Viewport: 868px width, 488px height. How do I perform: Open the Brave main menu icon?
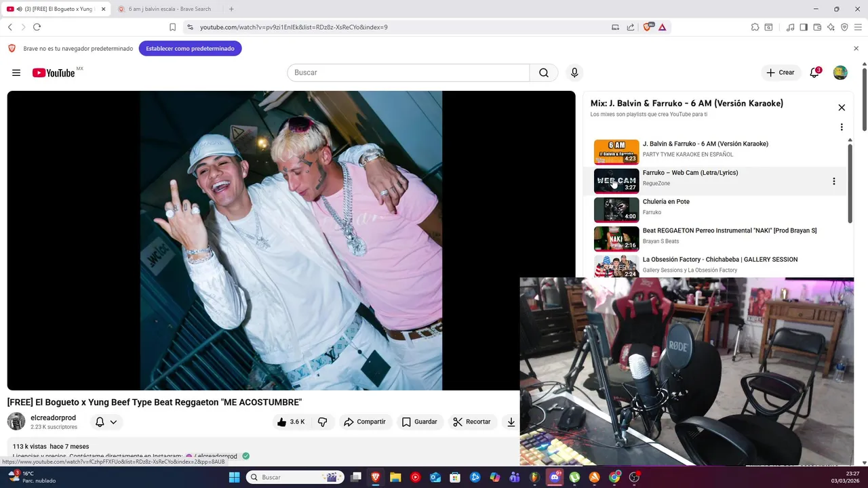858,27
